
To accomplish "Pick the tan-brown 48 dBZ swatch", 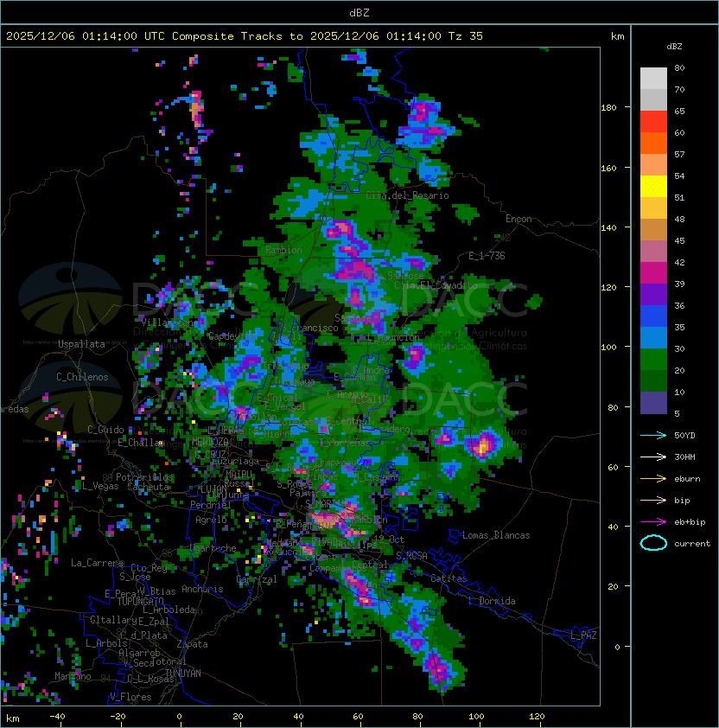I will [x=653, y=230].
